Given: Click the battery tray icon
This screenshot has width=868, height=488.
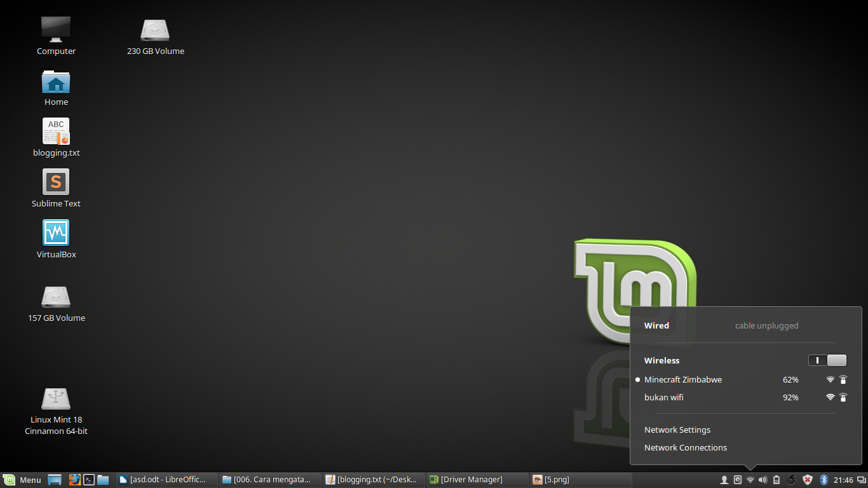Looking at the screenshot, I should [x=776, y=480].
